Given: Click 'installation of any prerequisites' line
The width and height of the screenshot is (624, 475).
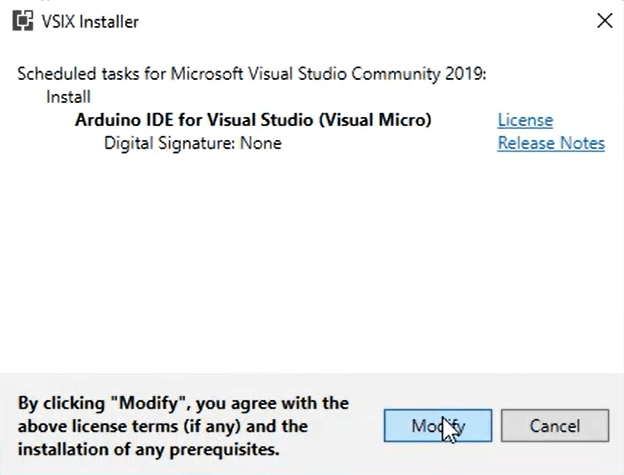Looking at the screenshot, I should pyautogui.click(x=148, y=450).
